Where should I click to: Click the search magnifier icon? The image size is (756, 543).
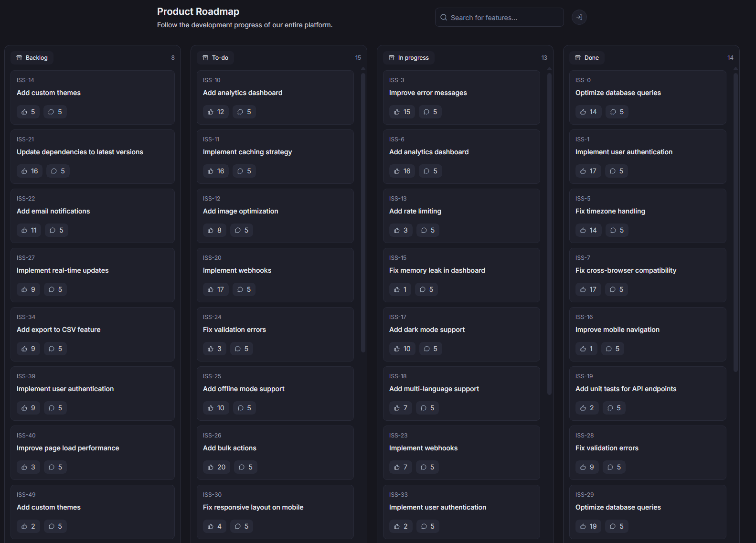coord(444,17)
